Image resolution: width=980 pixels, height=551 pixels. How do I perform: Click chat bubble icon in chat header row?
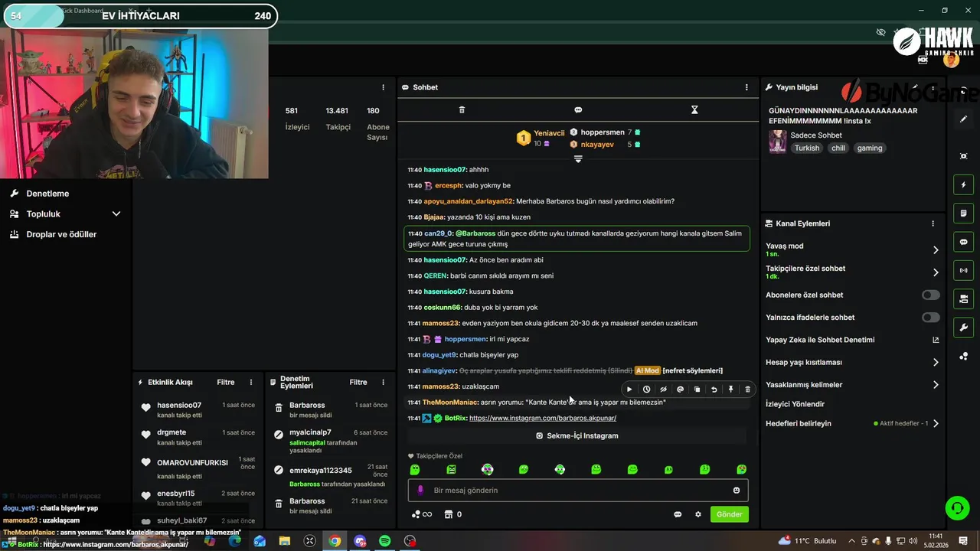578,110
